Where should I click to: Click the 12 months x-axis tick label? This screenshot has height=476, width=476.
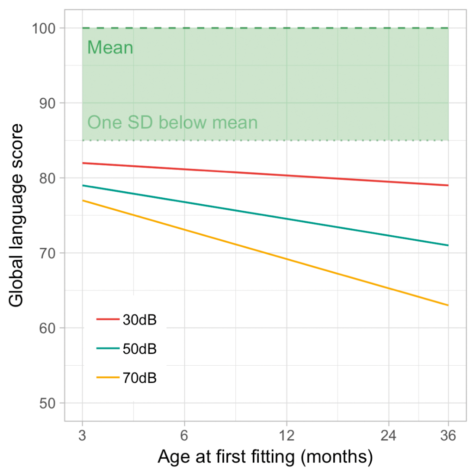(286, 435)
